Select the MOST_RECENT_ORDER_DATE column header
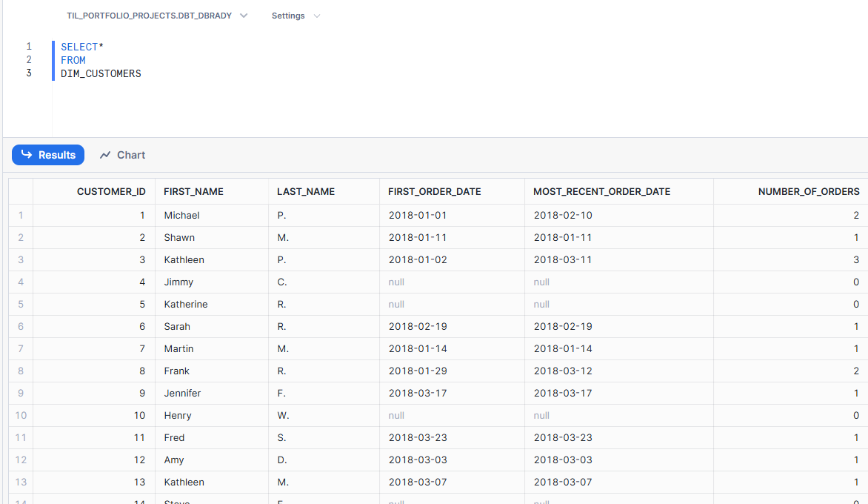 [601, 191]
